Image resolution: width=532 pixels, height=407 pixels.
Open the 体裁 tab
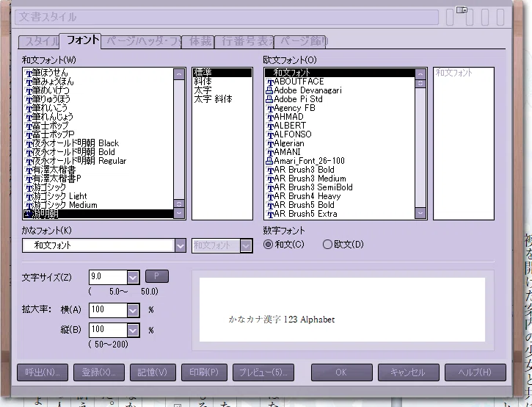(x=198, y=41)
